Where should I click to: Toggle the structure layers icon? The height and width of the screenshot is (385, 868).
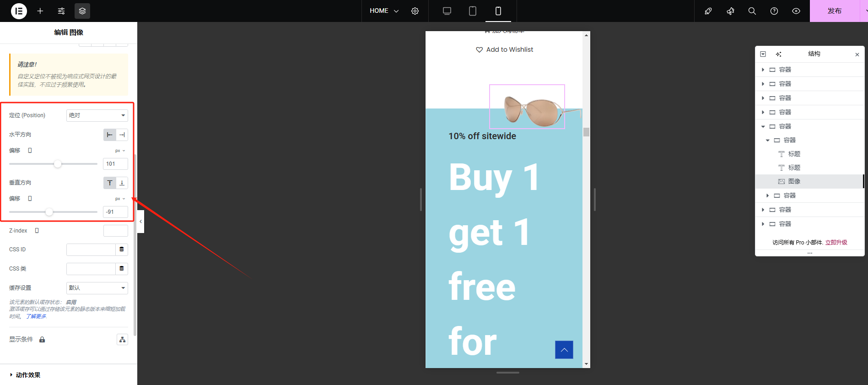(x=82, y=11)
